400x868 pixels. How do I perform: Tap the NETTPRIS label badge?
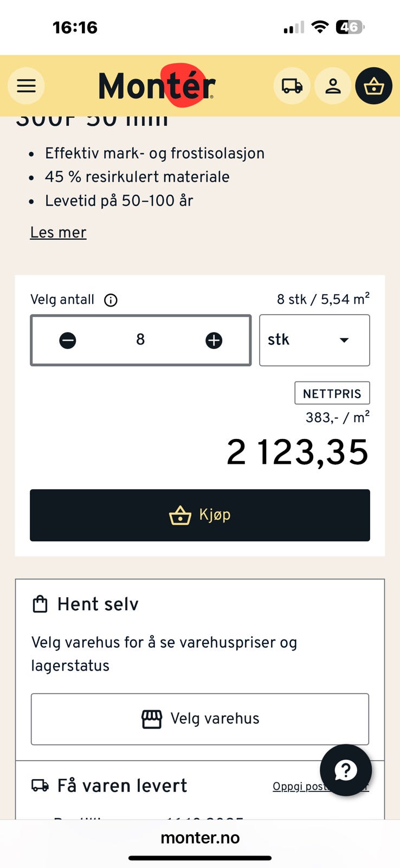coord(332,393)
